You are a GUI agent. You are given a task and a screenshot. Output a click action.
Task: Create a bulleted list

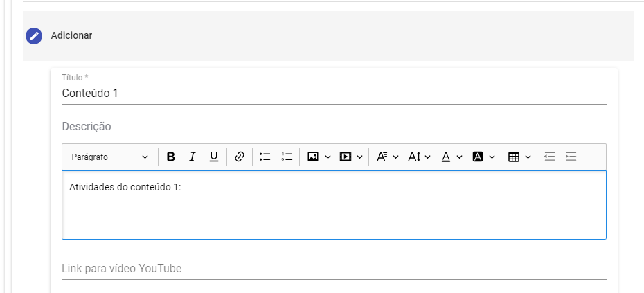point(265,157)
